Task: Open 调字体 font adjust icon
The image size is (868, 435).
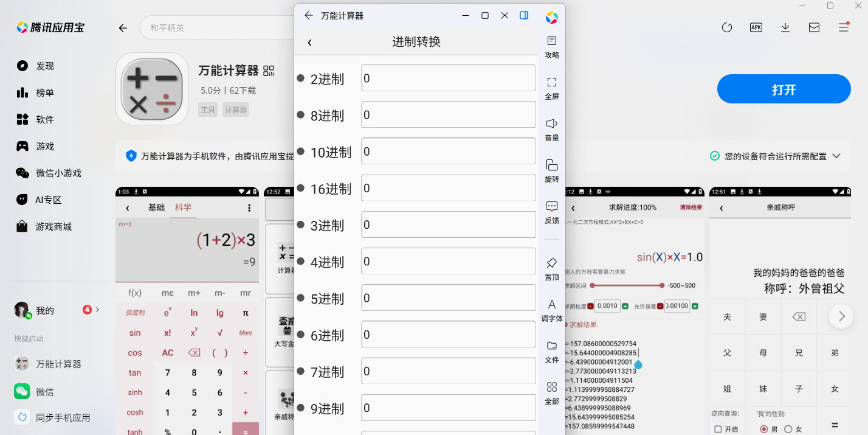Action: pos(551,304)
